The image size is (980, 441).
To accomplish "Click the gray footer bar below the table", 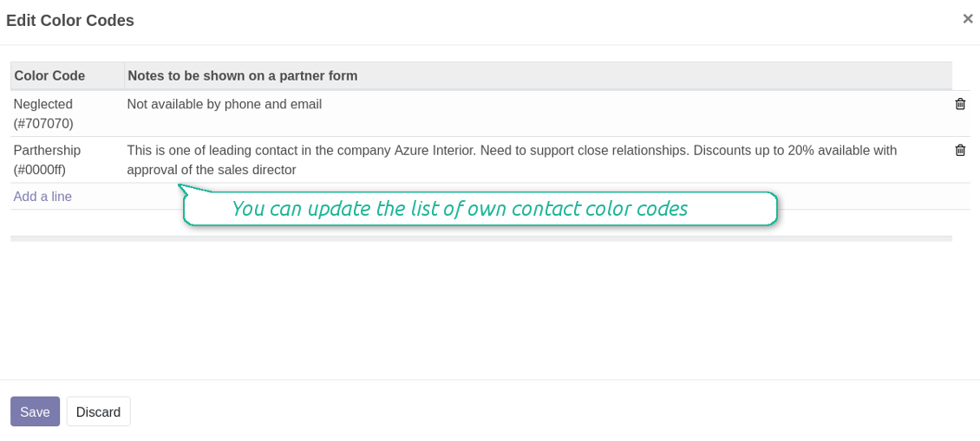I will [481, 238].
